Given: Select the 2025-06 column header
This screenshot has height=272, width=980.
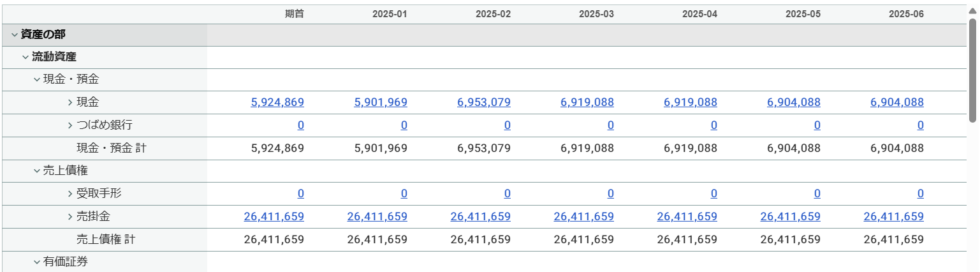Looking at the screenshot, I should coord(907,14).
